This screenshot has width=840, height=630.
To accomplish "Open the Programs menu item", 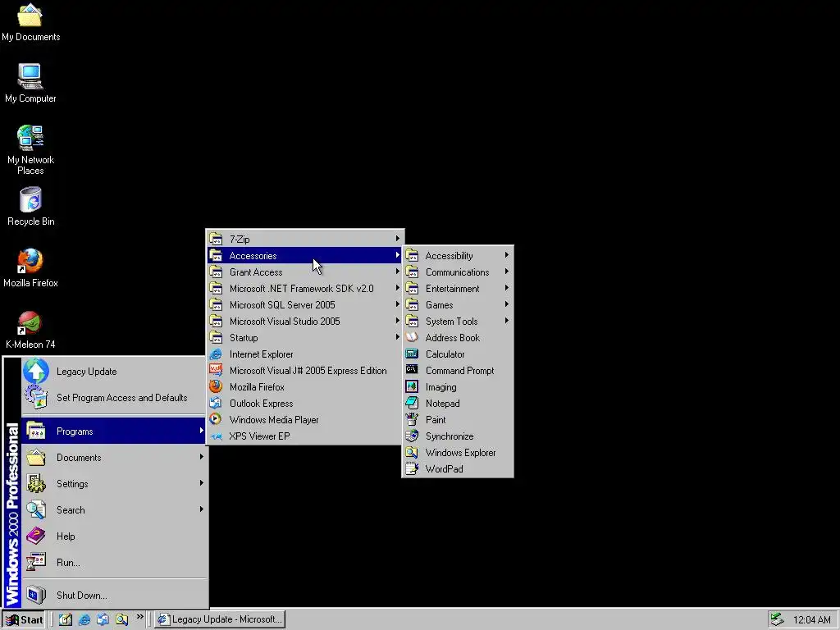I will click(x=114, y=431).
